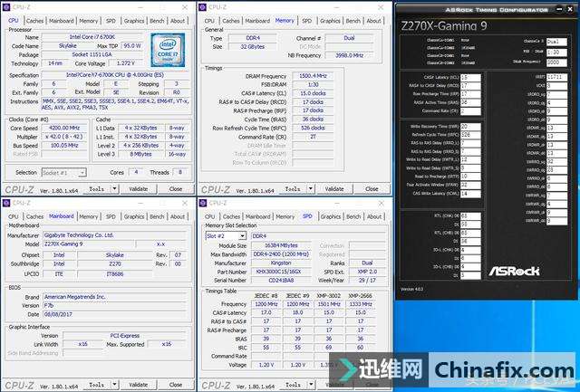Click the LPCIO model value IT8686
The image size is (580, 392).
click(x=115, y=274)
